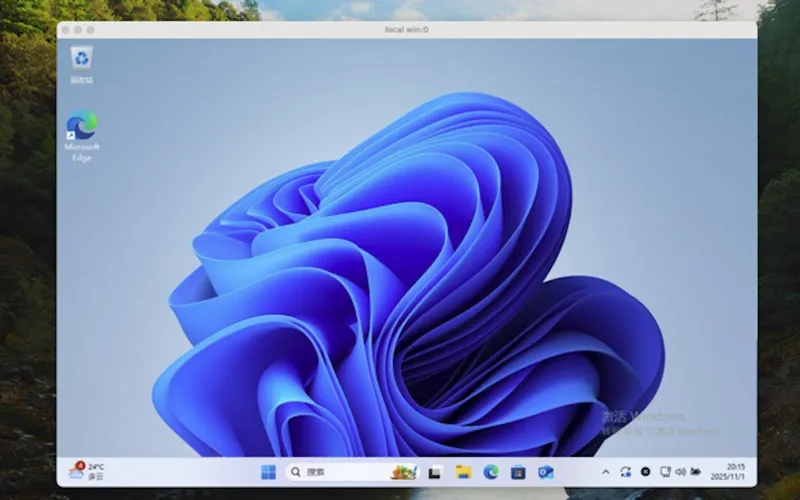Select the Microsoft Edge desktop shortcut

pos(82,136)
